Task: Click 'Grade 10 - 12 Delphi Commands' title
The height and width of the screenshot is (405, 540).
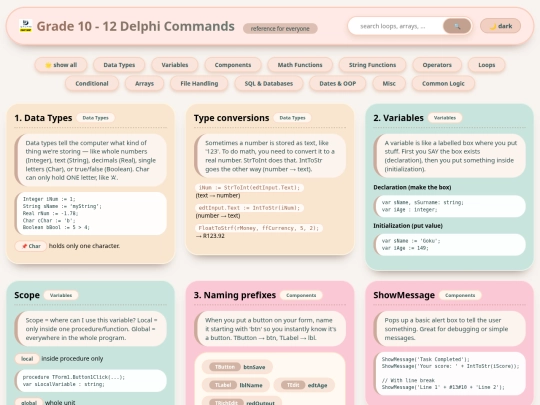Action: point(135,26)
